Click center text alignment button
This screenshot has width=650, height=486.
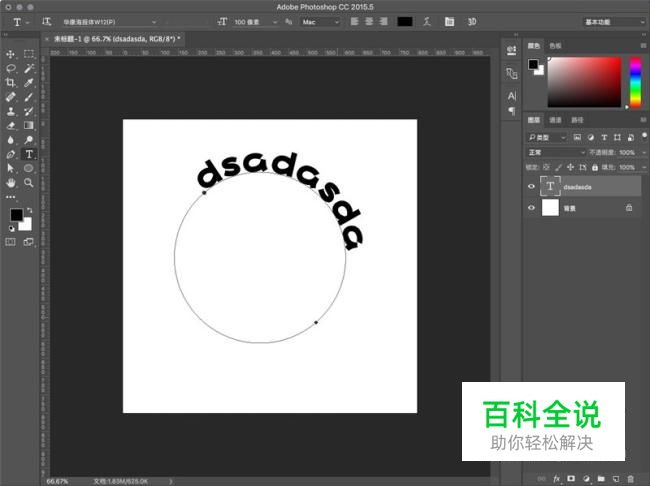click(367, 21)
